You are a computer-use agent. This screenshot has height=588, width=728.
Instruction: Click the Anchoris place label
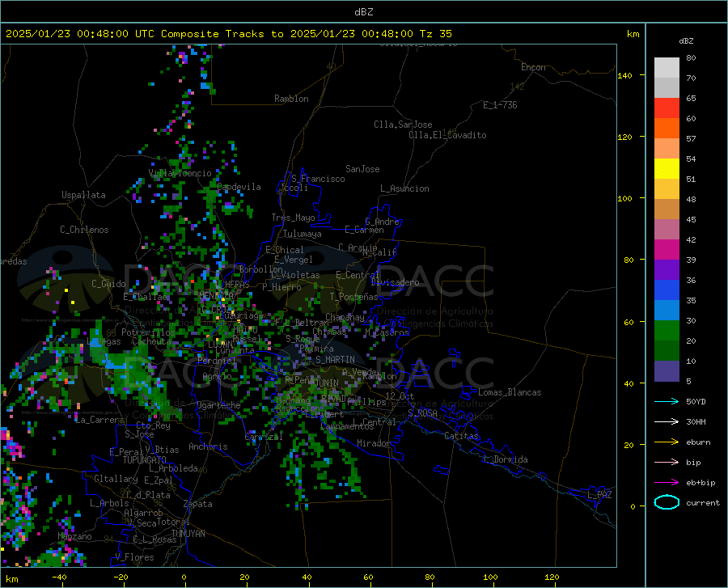click(x=208, y=447)
